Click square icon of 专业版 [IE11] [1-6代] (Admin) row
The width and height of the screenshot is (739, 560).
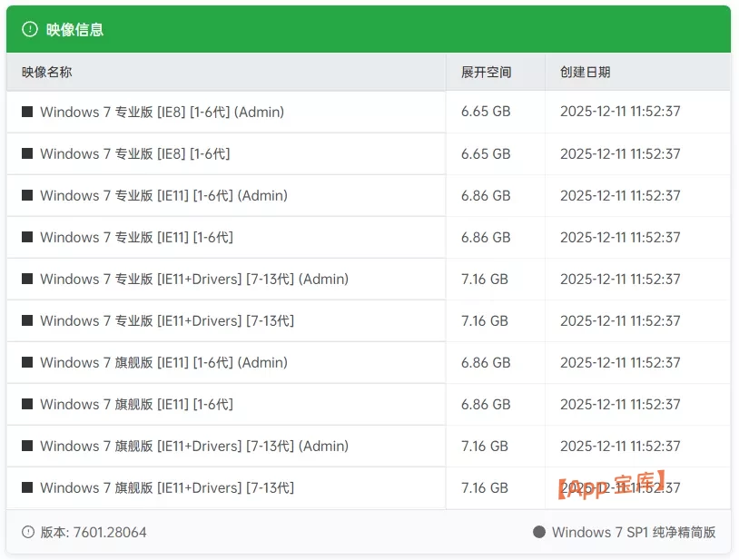[x=27, y=195]
